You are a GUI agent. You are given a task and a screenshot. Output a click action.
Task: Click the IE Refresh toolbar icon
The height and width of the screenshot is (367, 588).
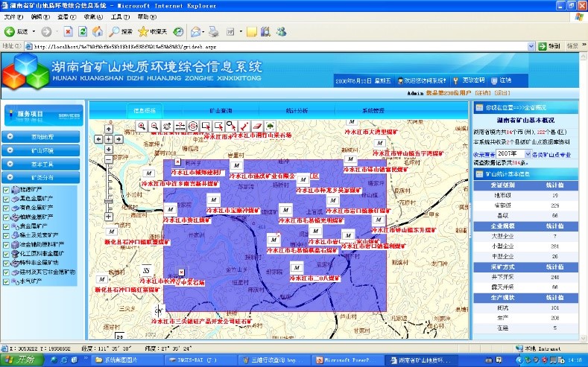pyautogui.click(x=81, y=31)
